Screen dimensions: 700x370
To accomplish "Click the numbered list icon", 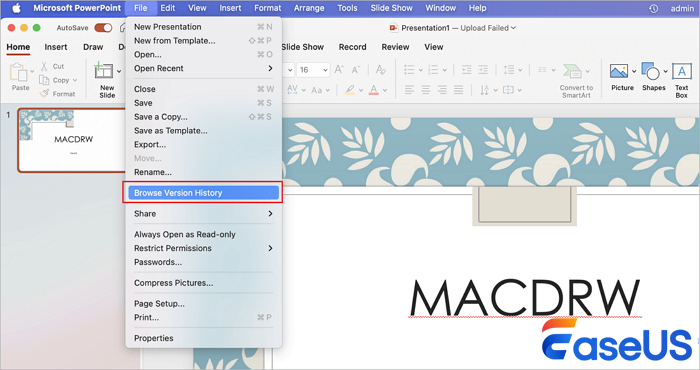I will [433, 70].
